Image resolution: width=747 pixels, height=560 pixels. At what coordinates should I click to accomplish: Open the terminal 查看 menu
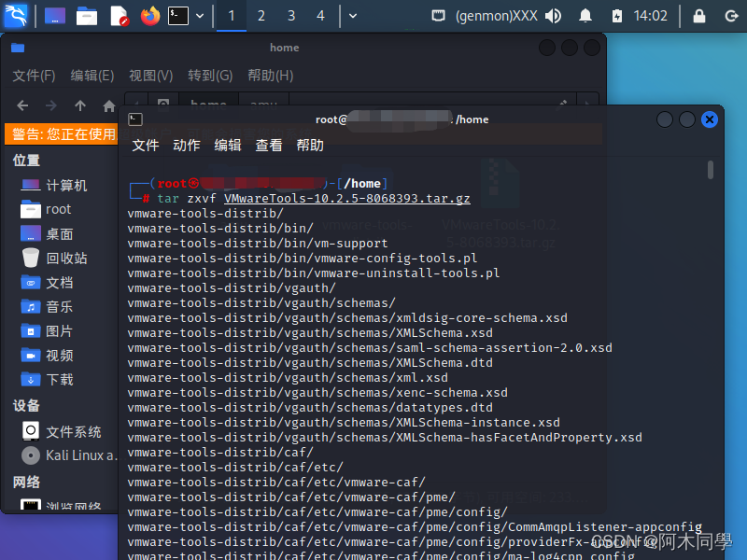(269, 145)
